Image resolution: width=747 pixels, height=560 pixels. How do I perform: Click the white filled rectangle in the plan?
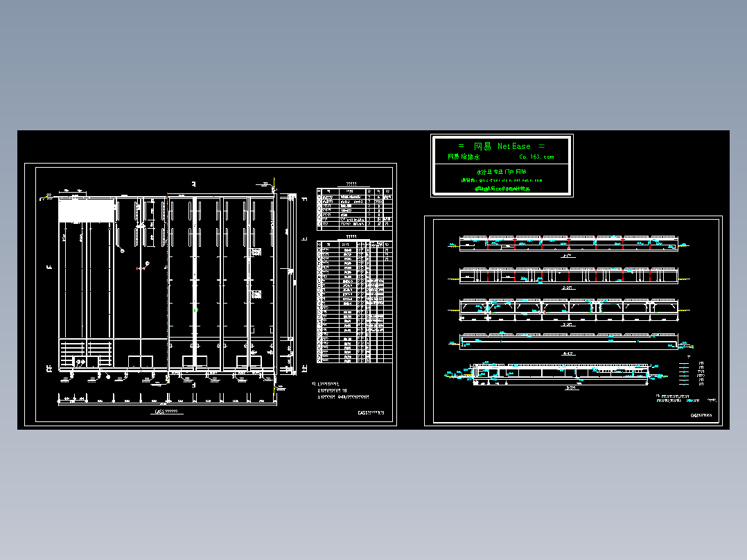click(86, 211)
